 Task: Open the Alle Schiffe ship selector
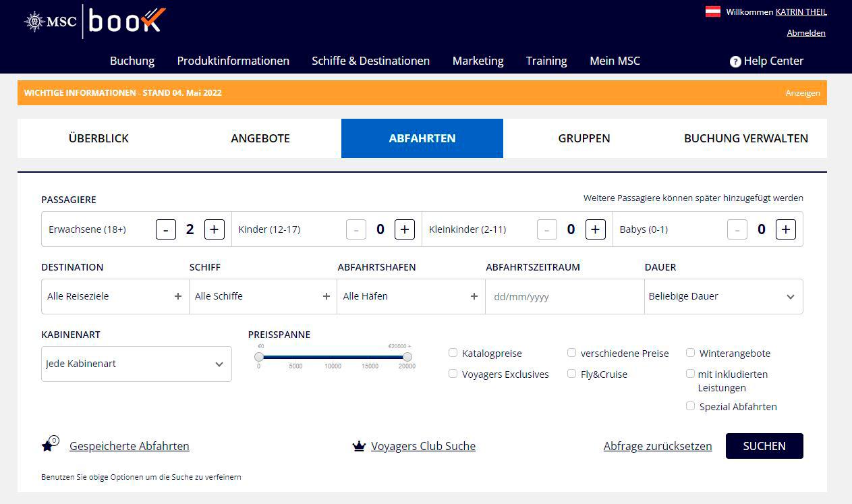pyautogui.click(x=263, y=296)
